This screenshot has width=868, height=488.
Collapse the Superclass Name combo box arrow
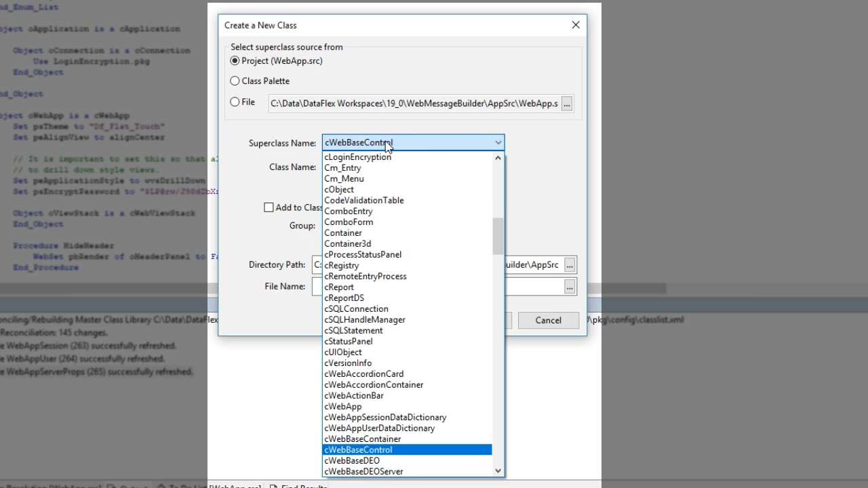pyautogui.click(x=498, y=143)
